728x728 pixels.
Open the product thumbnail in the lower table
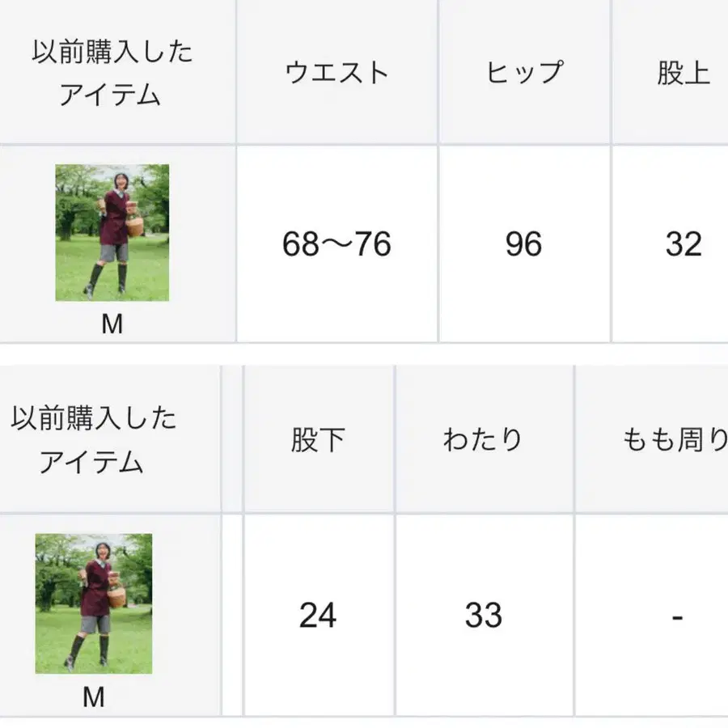point(94,603)
